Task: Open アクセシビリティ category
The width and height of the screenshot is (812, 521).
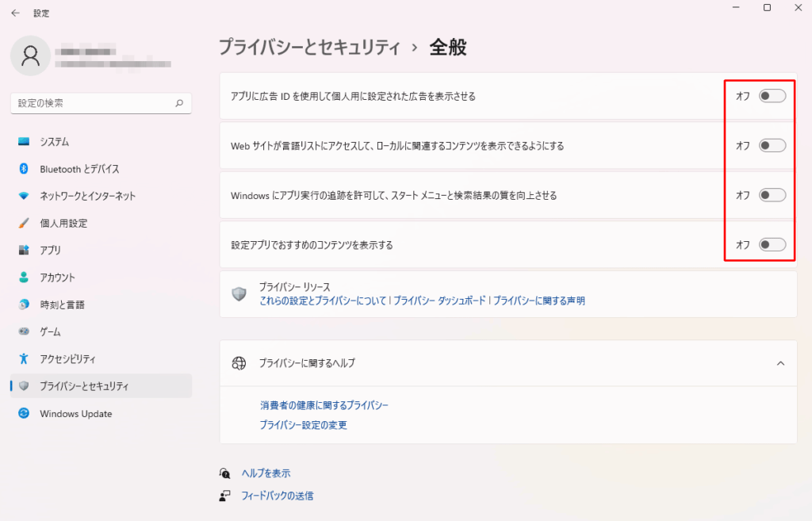Action: [x=101, y=358]
